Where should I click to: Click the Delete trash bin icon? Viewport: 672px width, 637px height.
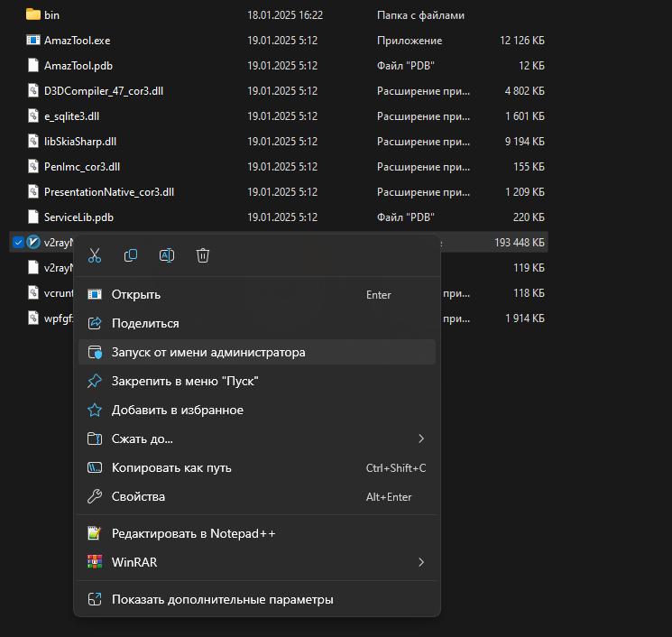click(203, 255)
